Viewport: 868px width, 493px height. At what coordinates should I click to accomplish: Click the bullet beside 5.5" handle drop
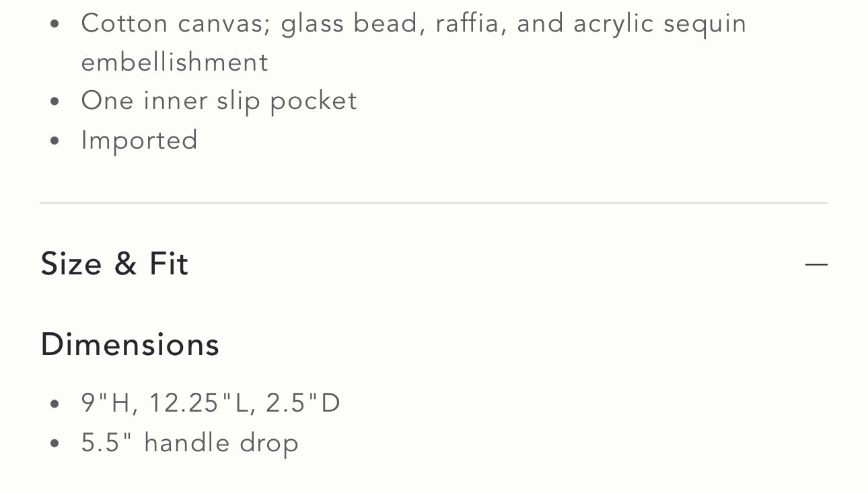[54, 443]
